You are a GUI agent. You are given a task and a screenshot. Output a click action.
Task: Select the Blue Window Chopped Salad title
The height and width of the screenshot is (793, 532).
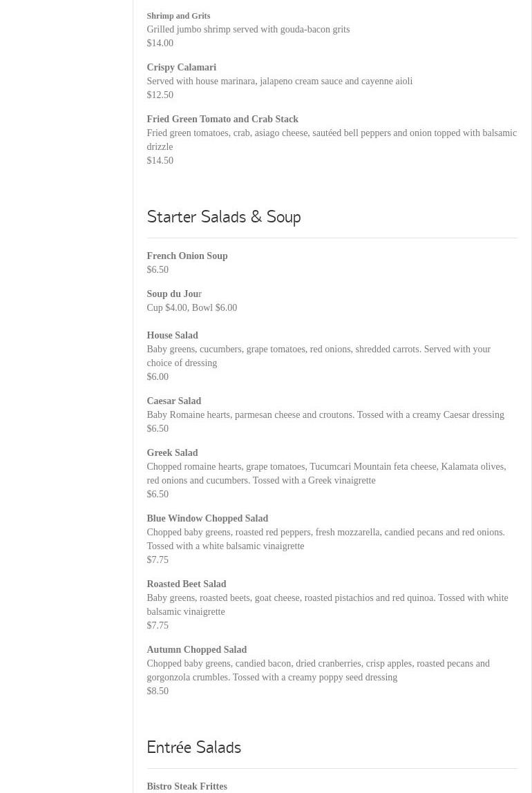(x=207, y=518)
